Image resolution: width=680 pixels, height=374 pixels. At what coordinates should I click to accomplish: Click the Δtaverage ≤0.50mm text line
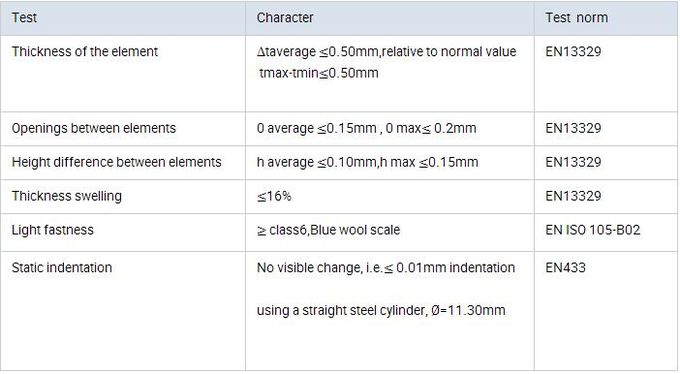tap(386, 52)
